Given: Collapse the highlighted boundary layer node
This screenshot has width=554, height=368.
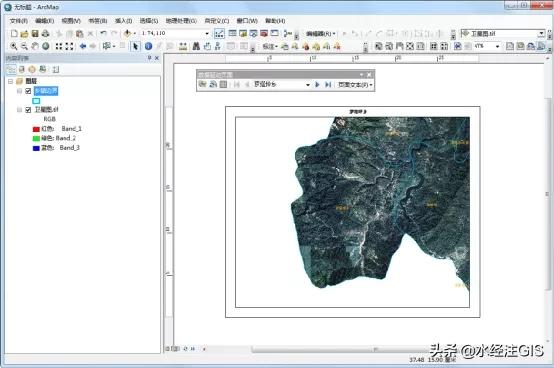Looking at the screenshot, I should point(19,91).
